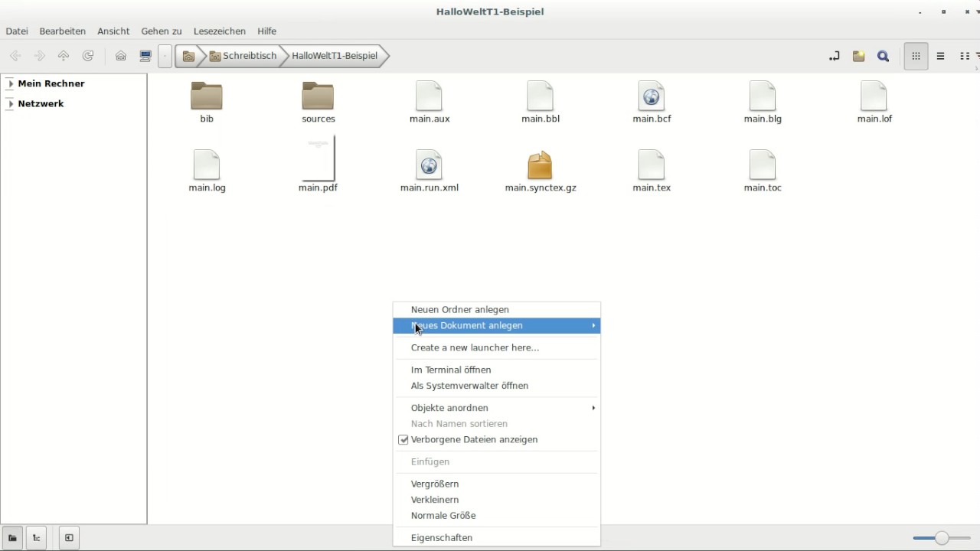
Task: Open the Ansicht menu
Action: coord(113,31)
